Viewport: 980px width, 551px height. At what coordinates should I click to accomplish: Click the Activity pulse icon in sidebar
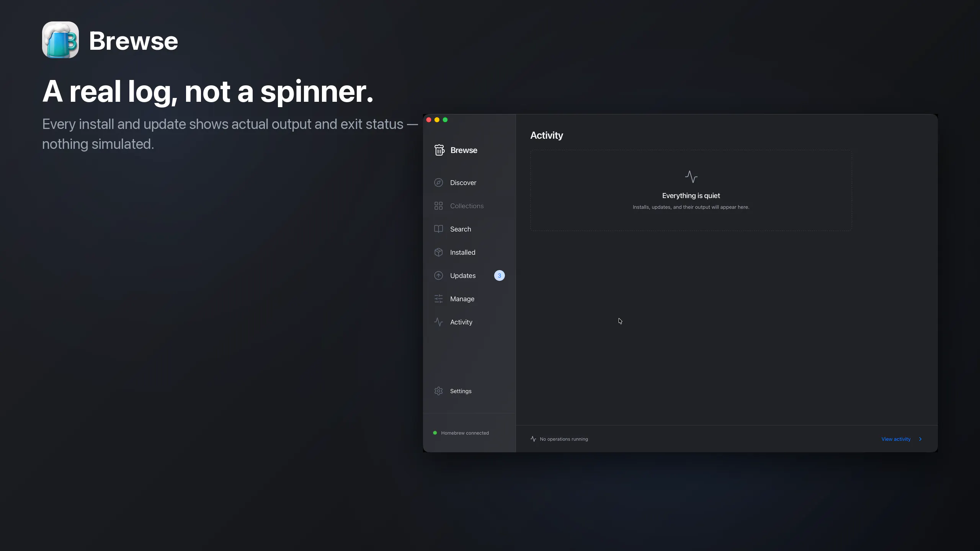pyautogui.click(x=439, y=322)
